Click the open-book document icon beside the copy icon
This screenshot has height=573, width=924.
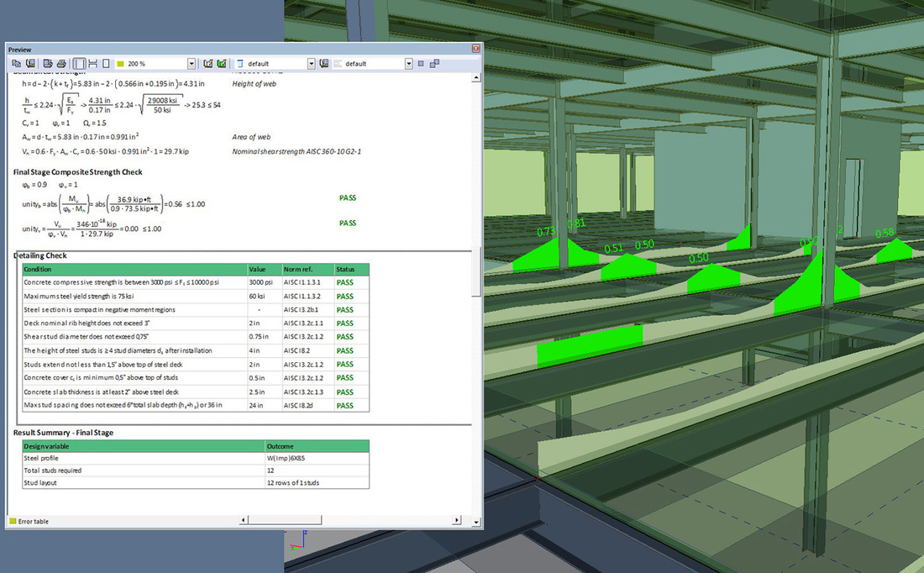pos(30,64)
